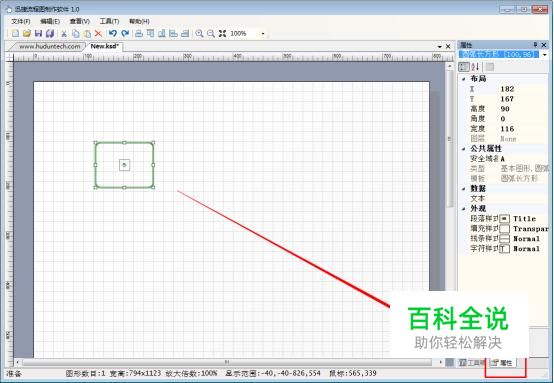Click the center text handle inside the rectangle
The image size is (554, 383).
click(x=124, y=165)
